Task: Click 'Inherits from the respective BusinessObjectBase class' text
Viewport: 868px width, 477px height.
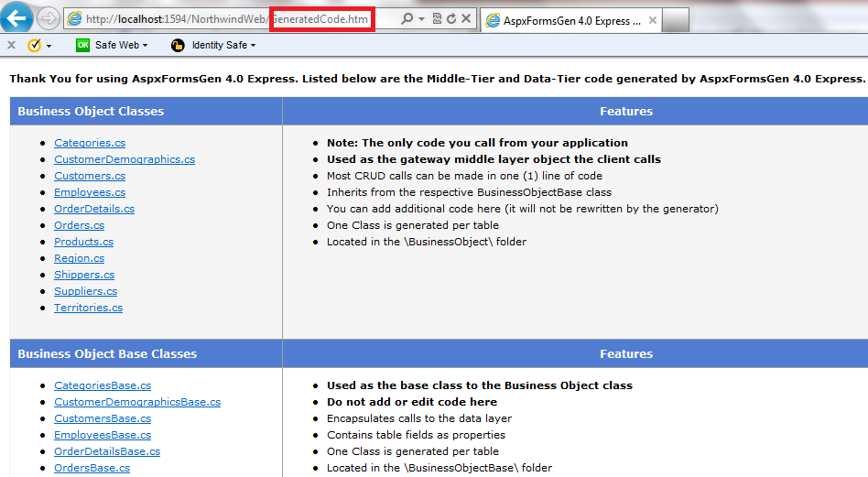Action: click(470, 192)
